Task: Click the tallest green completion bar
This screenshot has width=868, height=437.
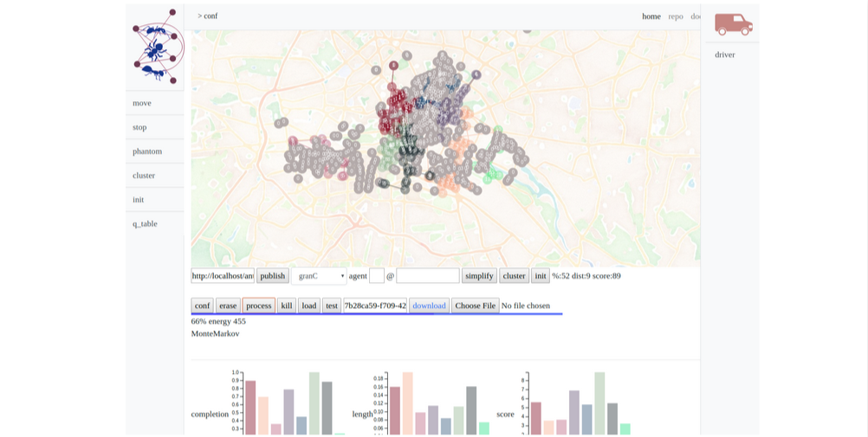Action: coord(314,402)
